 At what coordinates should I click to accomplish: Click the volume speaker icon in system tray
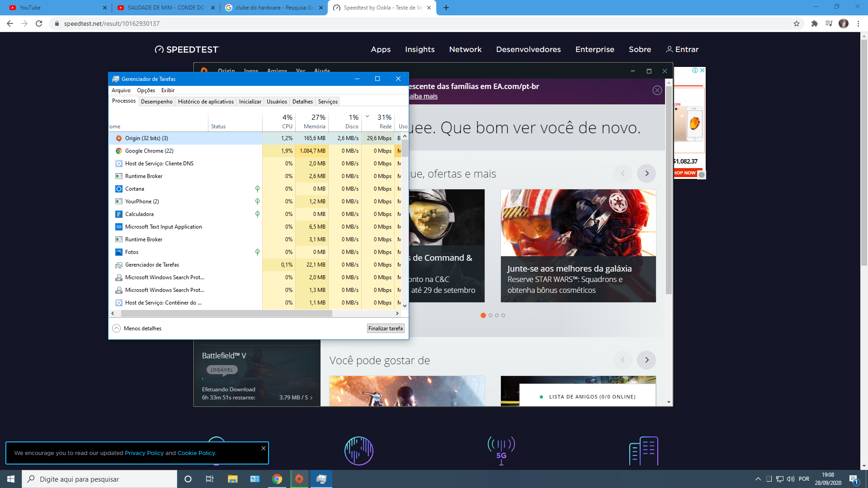point(791,479)
